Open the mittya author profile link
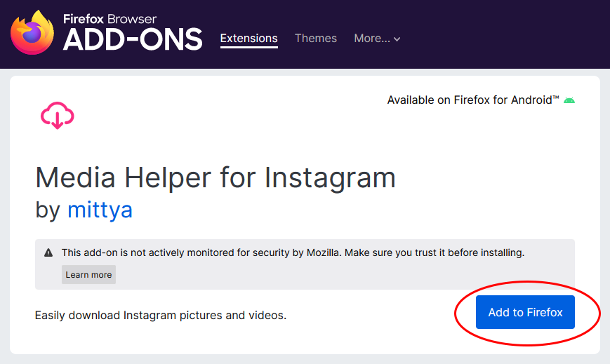This screenshot has width=610, height=364. [x=100, y=209]
